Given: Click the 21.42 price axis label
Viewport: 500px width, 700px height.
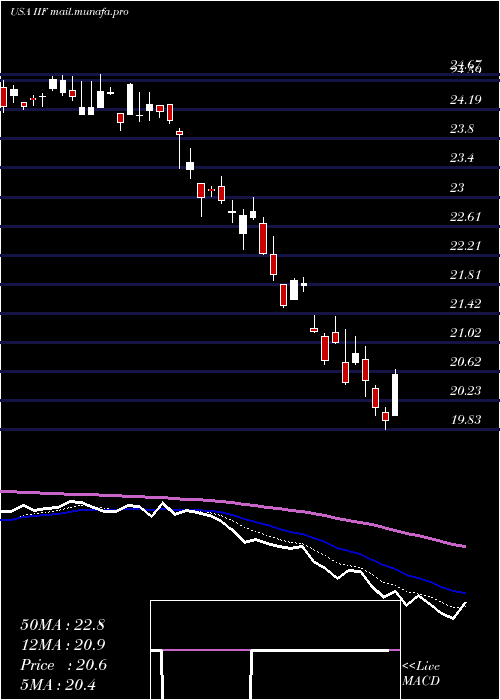Looking at the screenshot, I should coord(465,304).
